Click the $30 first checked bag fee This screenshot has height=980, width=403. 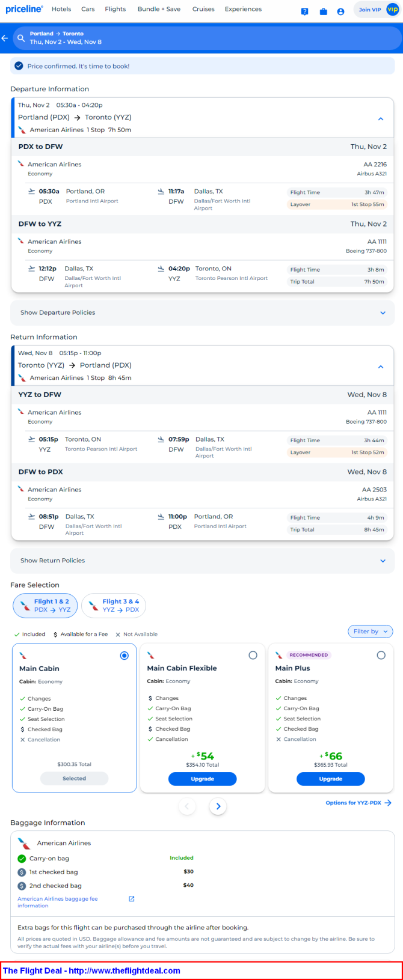(x=188, y=871)
